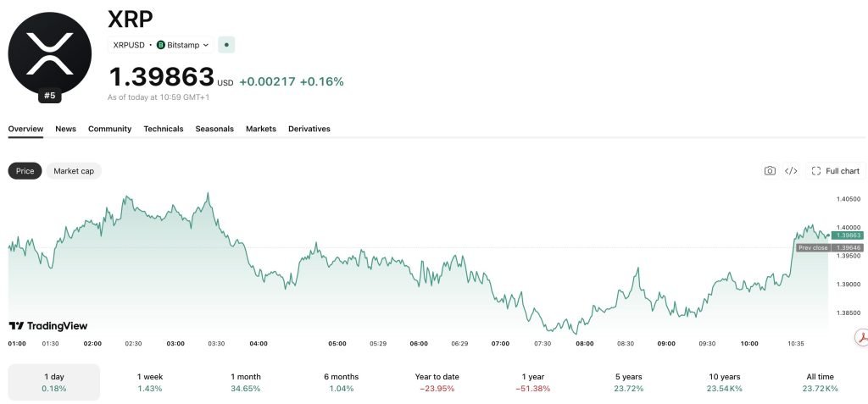Click the green market status dot

[x=226, y=45]
